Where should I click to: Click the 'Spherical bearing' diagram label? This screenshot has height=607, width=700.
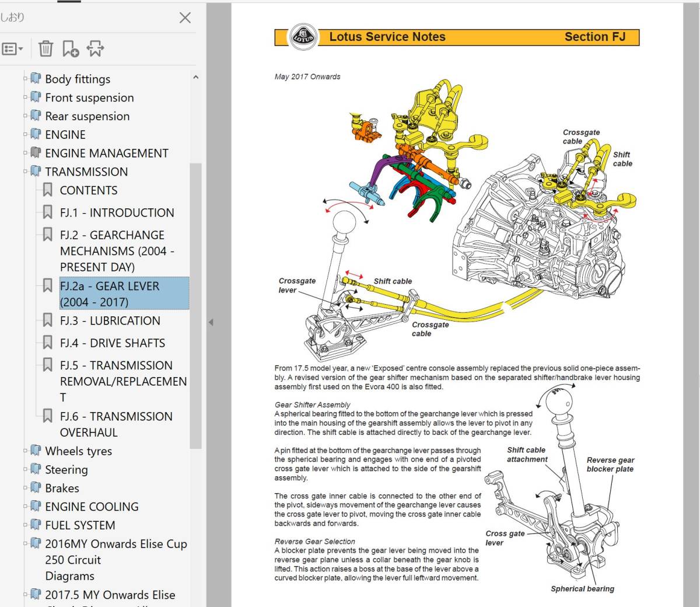(x=582, y=589)
